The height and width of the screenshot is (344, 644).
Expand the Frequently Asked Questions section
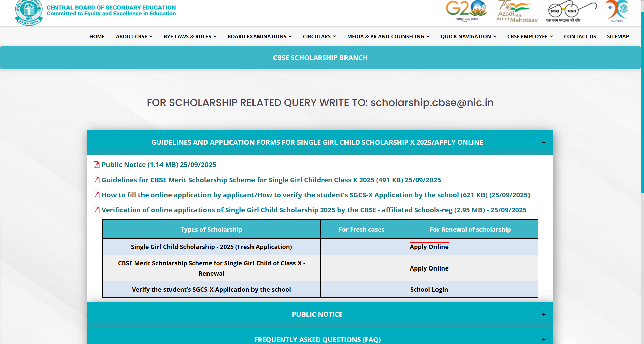543,339
